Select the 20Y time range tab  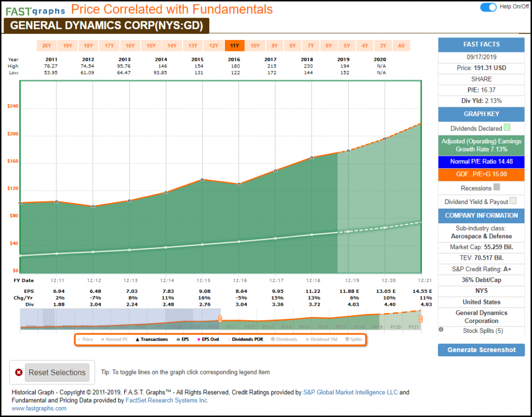coord(47,46)
